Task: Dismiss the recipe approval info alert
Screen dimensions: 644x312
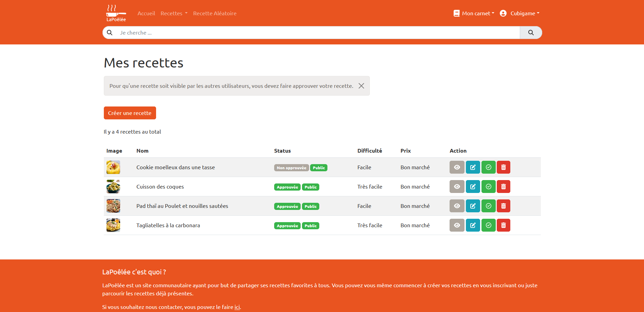Action: click(361, 86)
